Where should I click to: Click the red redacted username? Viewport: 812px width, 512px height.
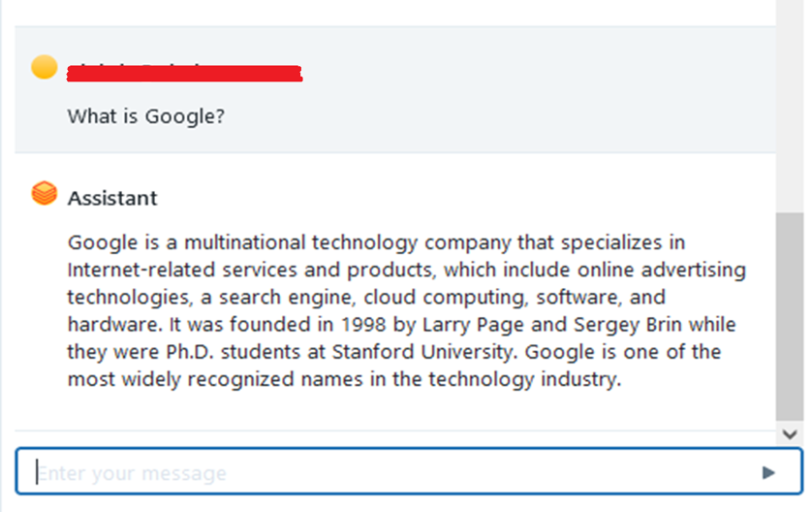[184, 72]
